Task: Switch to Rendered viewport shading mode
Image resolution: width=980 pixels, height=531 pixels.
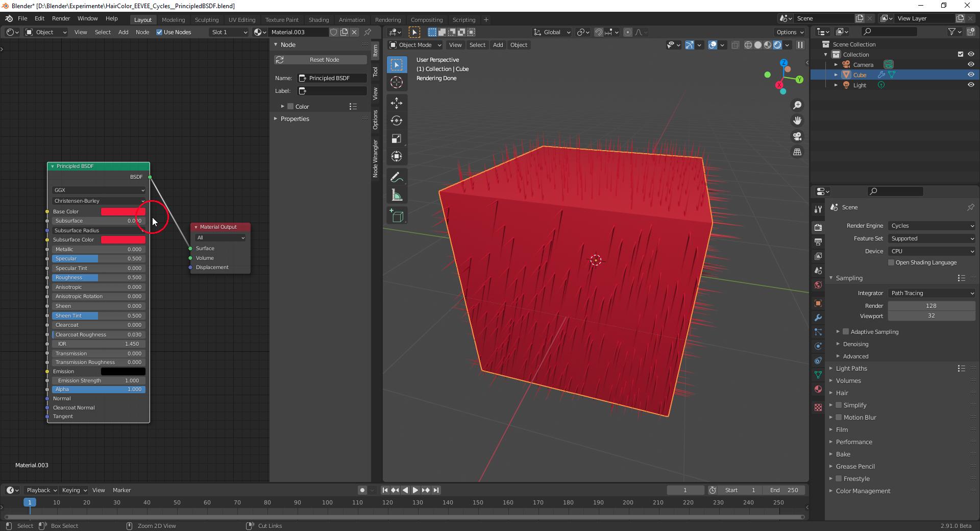Action: pyautogui.click(x=778, y=45)
